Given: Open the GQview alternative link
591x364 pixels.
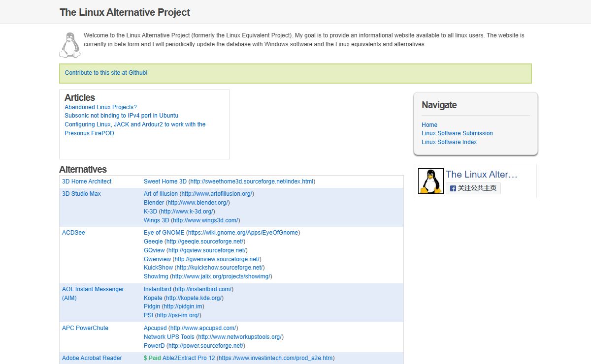Looking at the screenshot, I should pyautogui.click(x=154, y=250).
